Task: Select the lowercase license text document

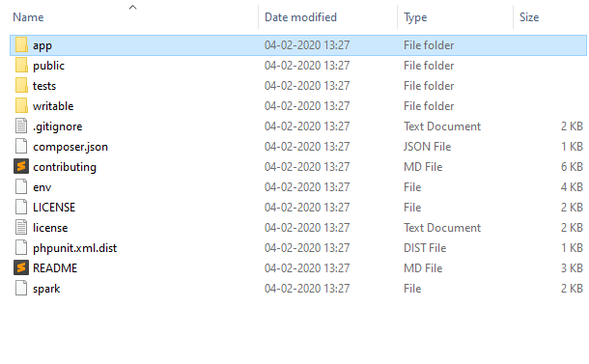Action: pyautogui.click(x=50, y=228)
